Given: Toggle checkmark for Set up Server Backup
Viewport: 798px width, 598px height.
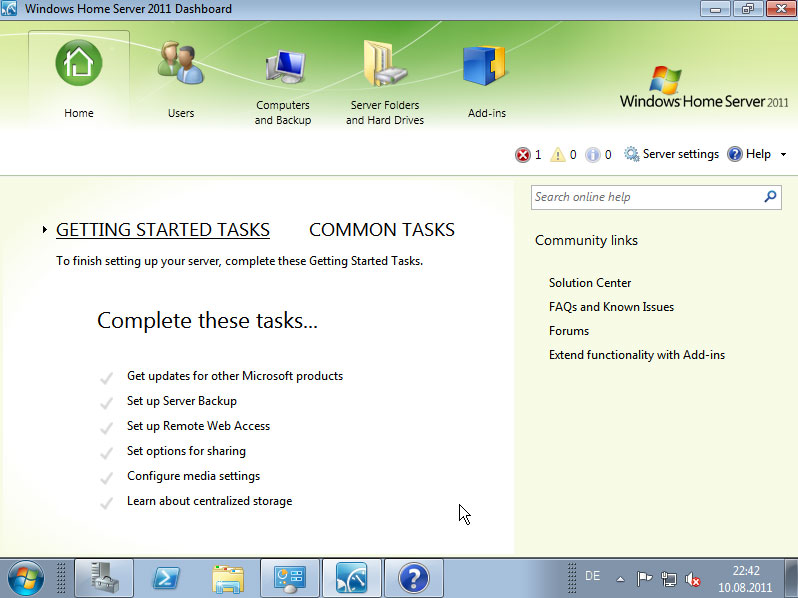Looking at the screenshot, I should 106,403.
